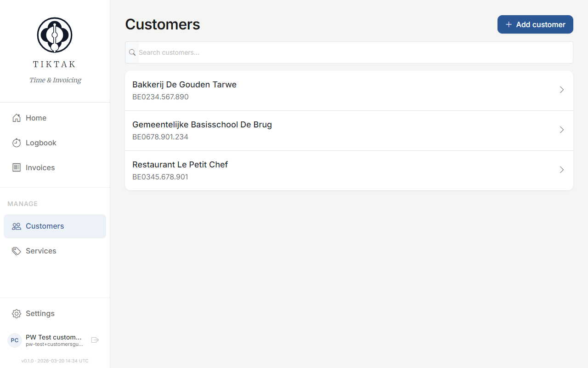Click inside the Search customers field
Image resolution: width=588 pixels, height=368 pixels.
322,52
